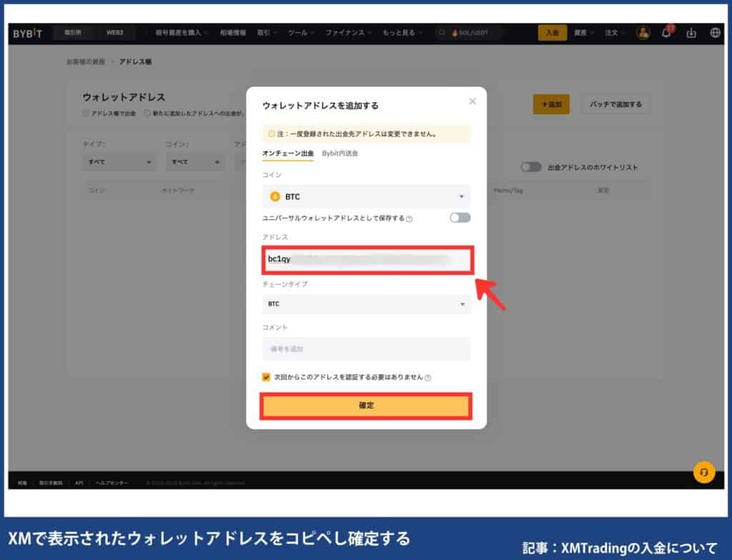Click the download app icon
Image resolution: width=732 pixels, height=560 pixels.
click(x=691, y=33)
